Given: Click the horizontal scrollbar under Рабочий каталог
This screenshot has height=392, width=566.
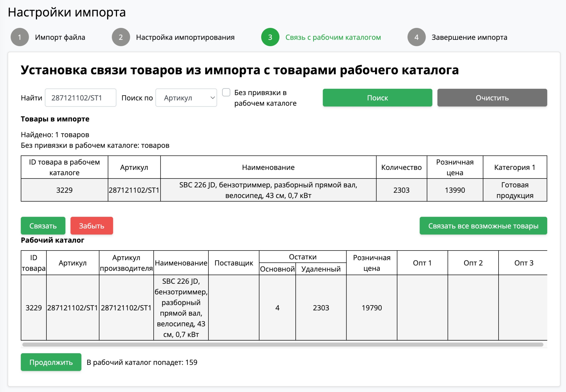Looking at the screenshot, I should click(x=282, y=344).
